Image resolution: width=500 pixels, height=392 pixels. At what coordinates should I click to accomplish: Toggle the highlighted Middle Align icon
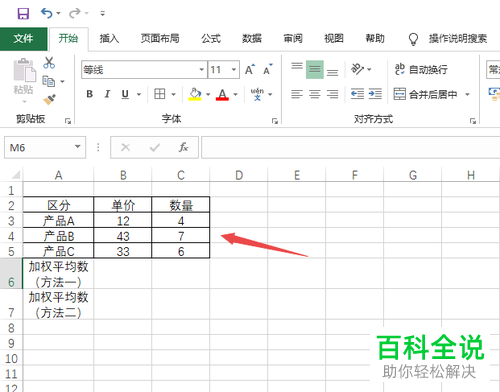click(315, 69)
